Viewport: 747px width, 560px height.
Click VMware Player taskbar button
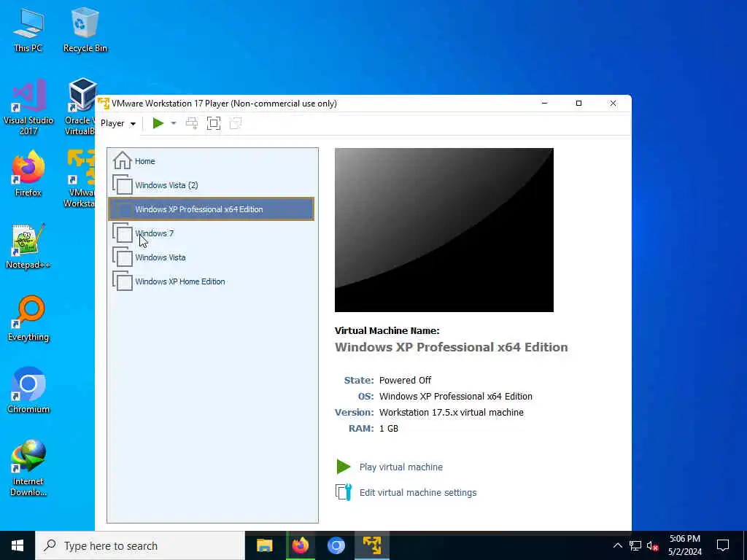(372, 545)
